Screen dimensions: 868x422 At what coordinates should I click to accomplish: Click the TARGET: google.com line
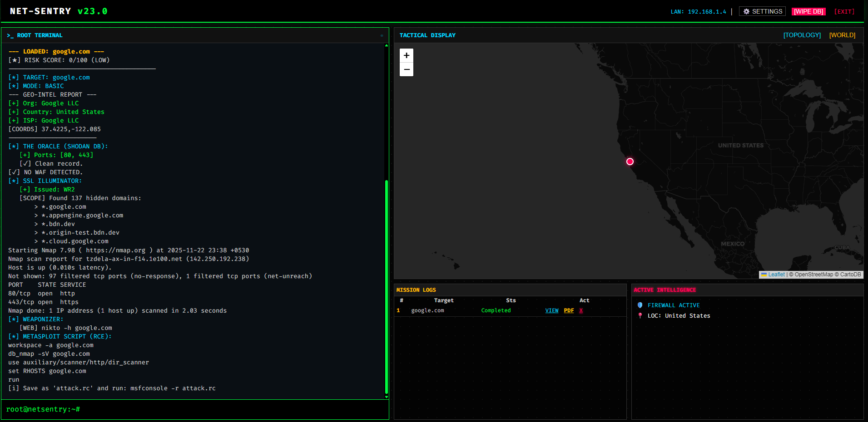tap(49, 78)
